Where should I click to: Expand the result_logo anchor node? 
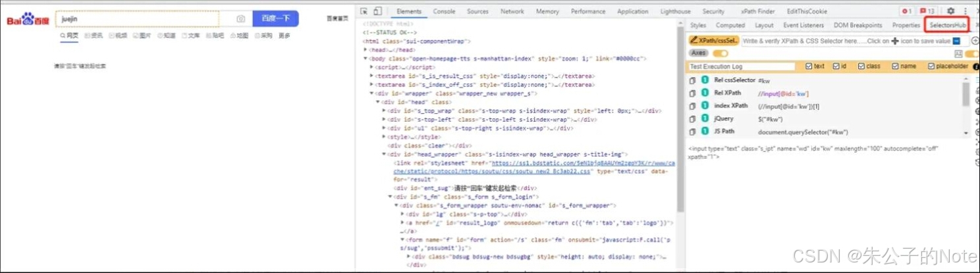click(x=402, y=223)
